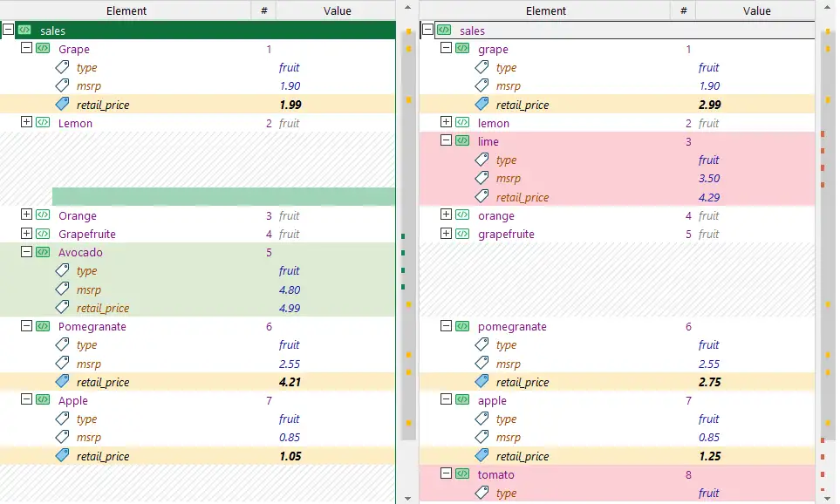This screenshot has width=840, height=504.
Task: Click the blue tag icon for pomegranate retail_price on right
Action: (481, 381)
